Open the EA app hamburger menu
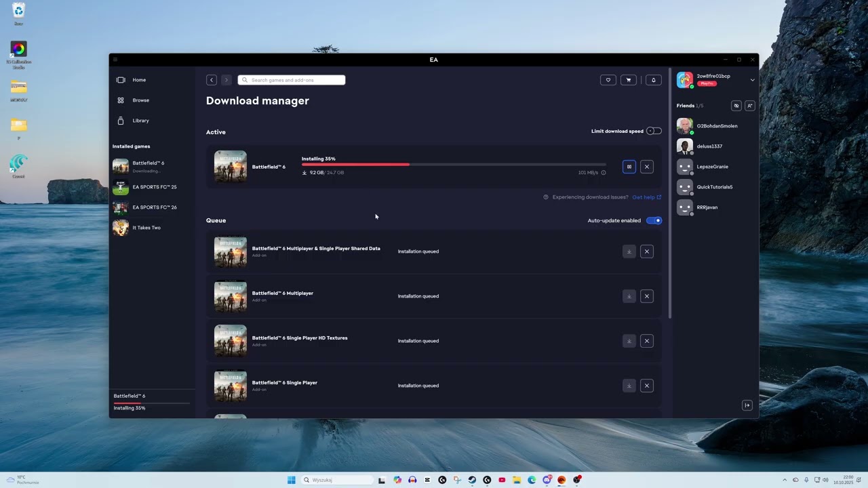 pyautogui.click(x=115, y=60)
